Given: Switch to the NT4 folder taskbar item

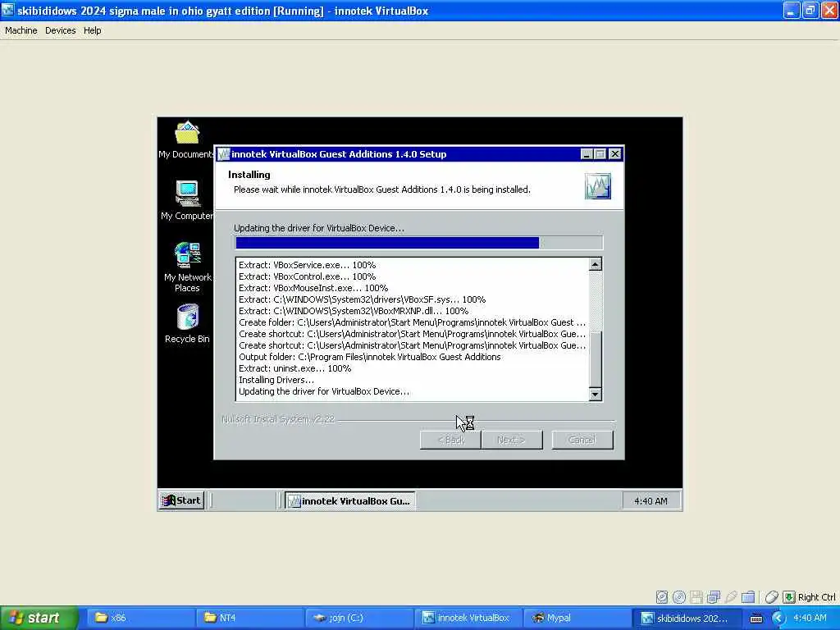Looking at the screenshot, I should coord(251,618).
